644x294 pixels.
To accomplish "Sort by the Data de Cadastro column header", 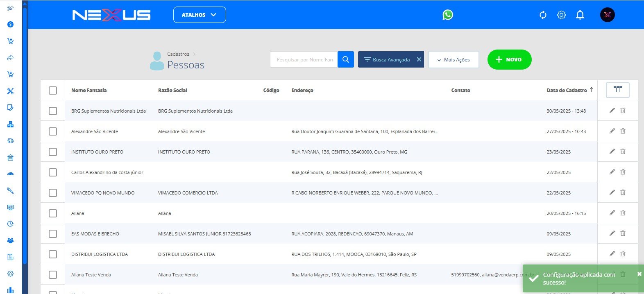I will click(567, 90).
